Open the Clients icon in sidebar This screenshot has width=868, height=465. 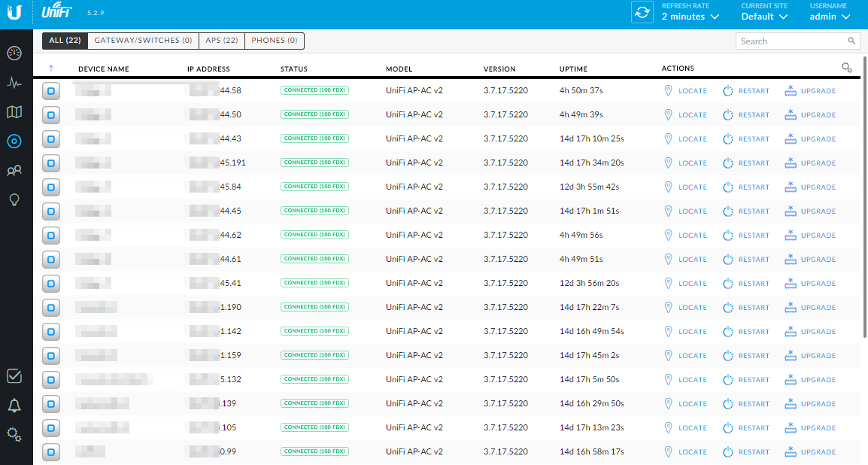[x=14, y=171]
